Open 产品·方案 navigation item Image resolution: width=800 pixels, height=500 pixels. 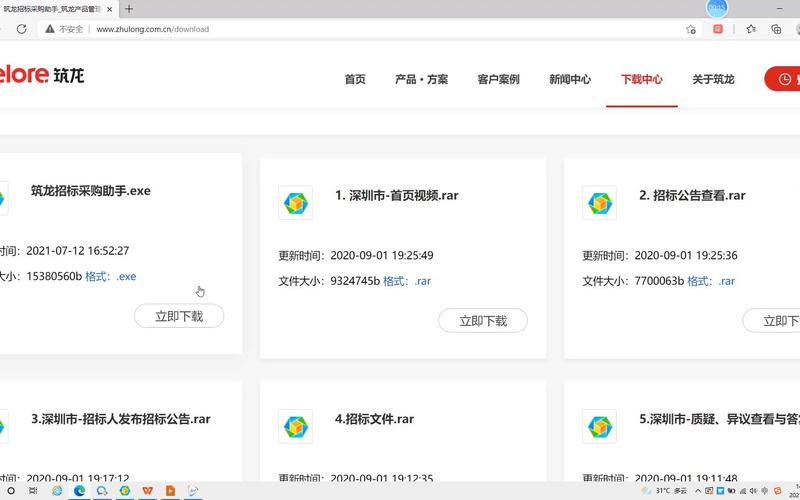[x=421, y=80]
